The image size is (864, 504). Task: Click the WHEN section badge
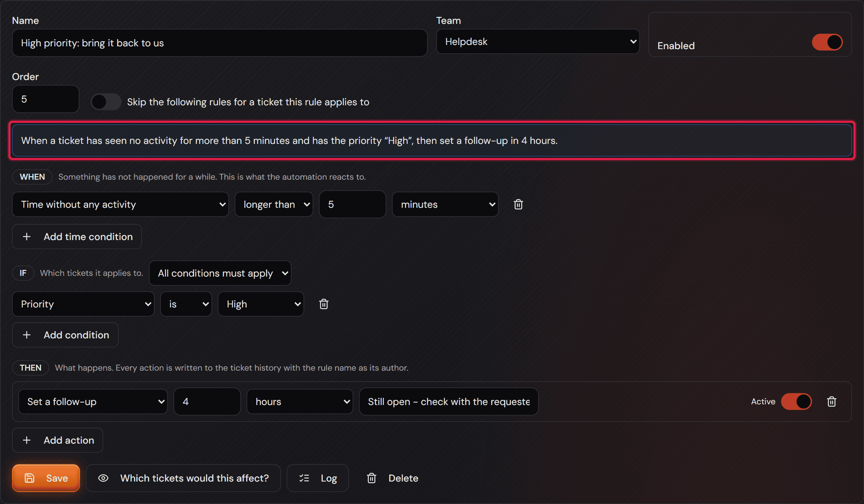(32, 177)
